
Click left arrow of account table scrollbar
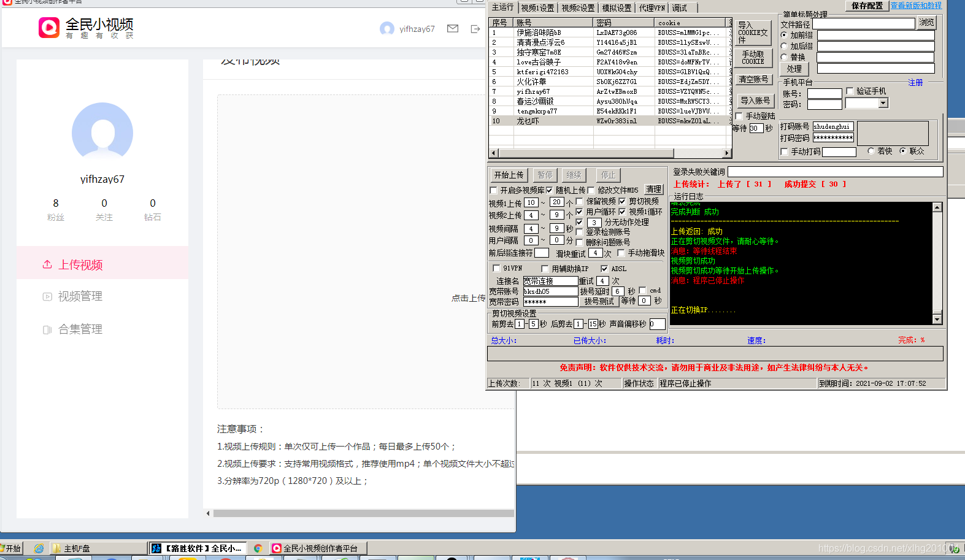[493, 153]
